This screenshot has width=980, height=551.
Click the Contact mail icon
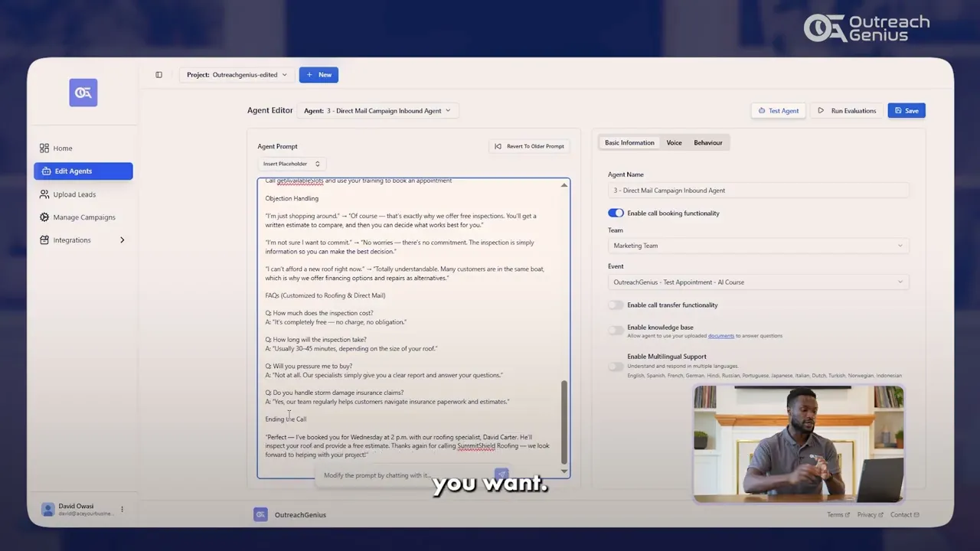(x=916, y=515)
